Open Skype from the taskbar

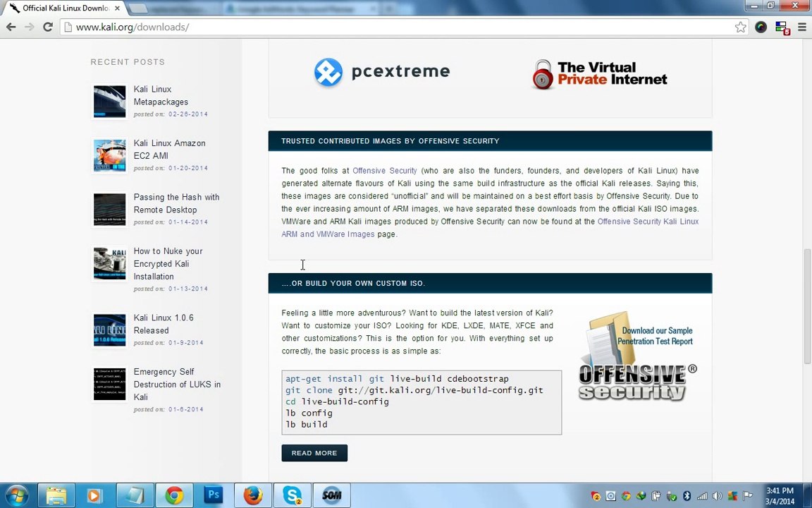click(292, 495)
